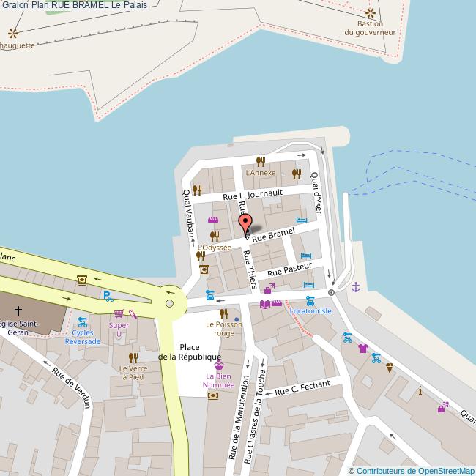The image size is (476, 476).
Task: Select the purple t-shirt clothing shop icon
Action: pos(362,349)
